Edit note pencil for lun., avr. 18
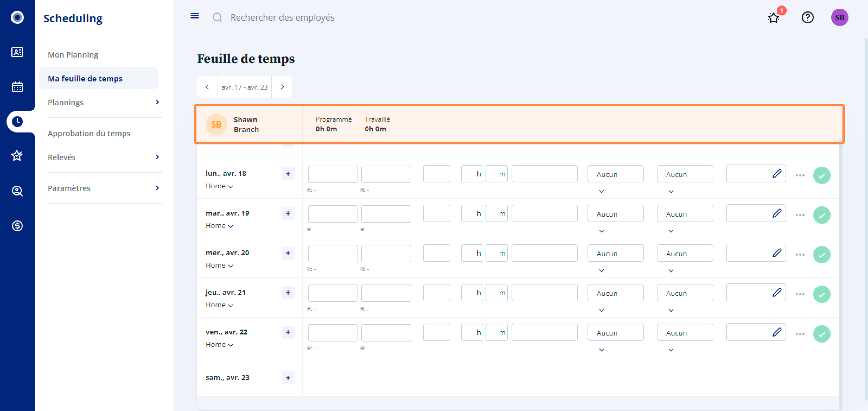 [x=777, y=174]
